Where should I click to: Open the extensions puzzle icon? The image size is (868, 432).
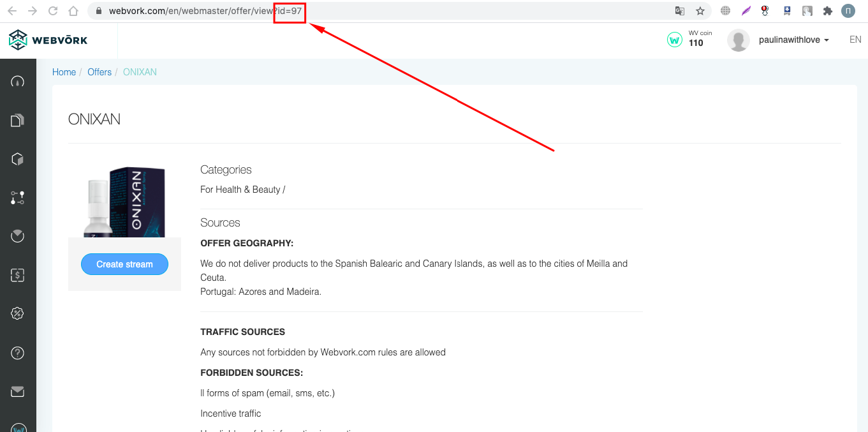click(x=828, y=11)
